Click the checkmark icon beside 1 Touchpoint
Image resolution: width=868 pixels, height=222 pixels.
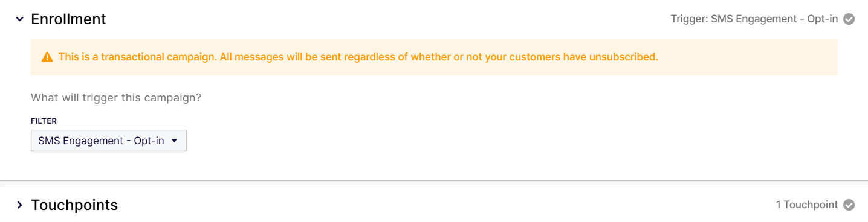tap(849, 205)
